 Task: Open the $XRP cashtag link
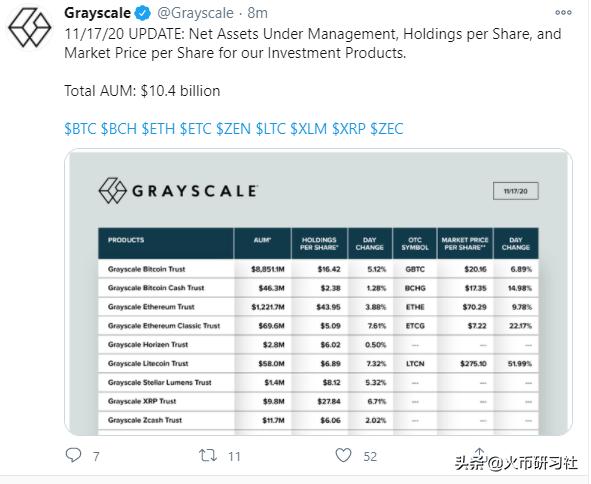pos(349,129)
